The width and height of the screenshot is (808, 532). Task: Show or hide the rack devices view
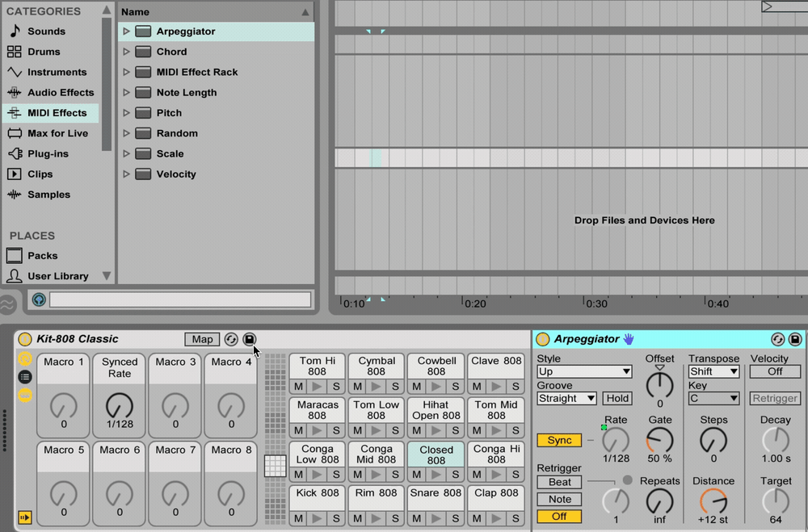25,395
